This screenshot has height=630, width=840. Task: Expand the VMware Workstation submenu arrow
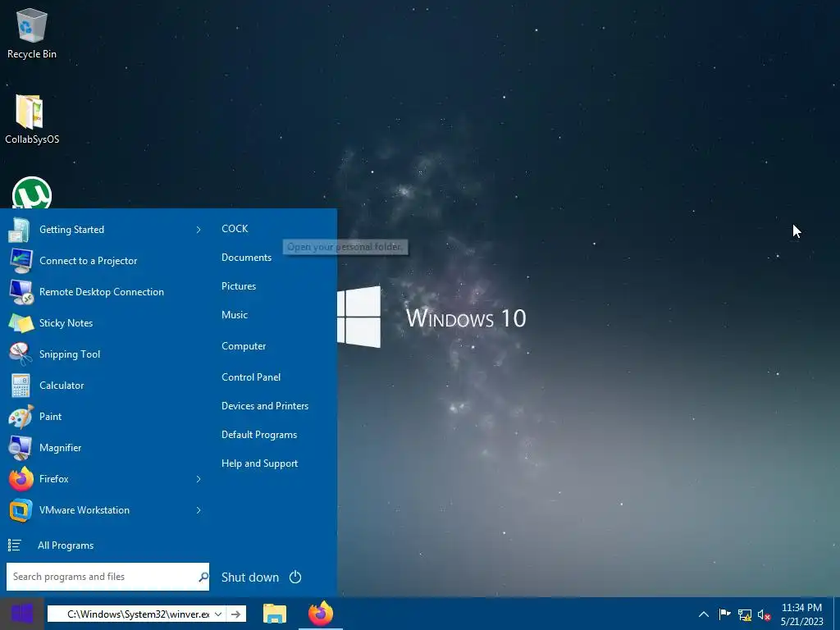[x=199, y=510]
